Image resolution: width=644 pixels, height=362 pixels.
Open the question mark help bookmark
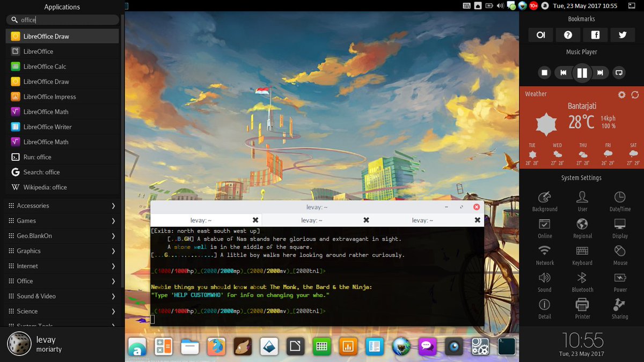tap(568, 35)
